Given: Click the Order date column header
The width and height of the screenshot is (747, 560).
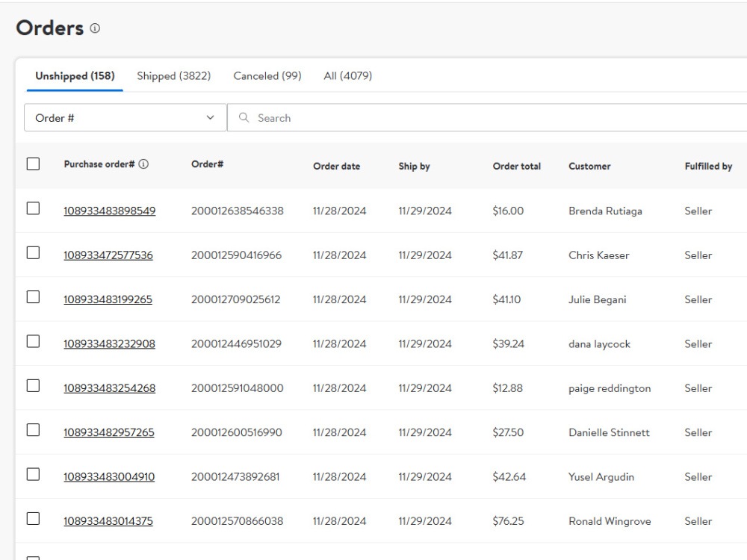Looking at the screenshot, I should (x=336, y=167).
